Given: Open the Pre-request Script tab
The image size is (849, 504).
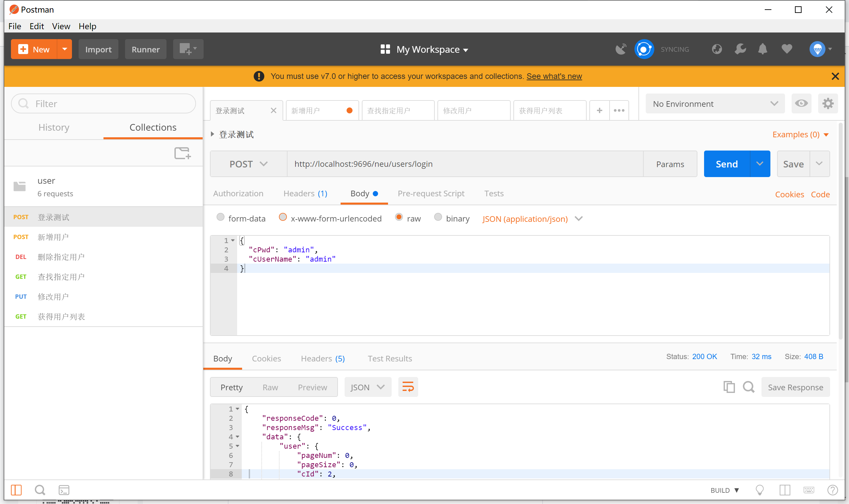Looking at the screenshot, I should pyautogui.click(x=430, y=193).
